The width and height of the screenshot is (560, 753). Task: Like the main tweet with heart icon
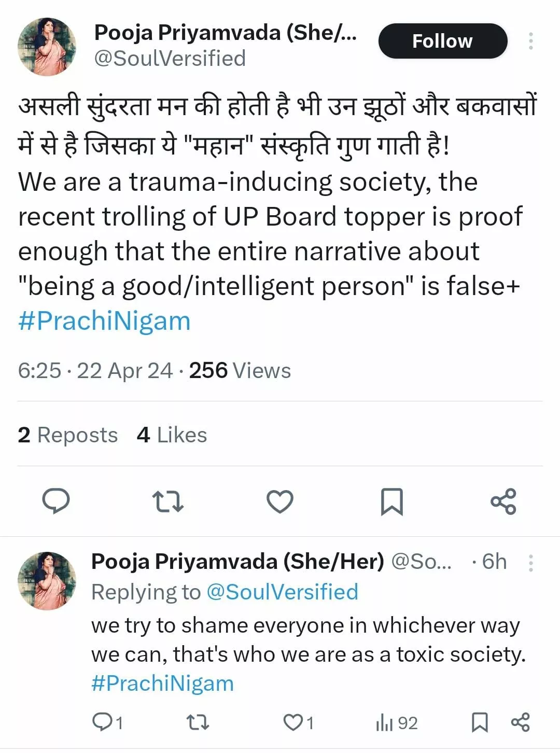click(x=279, y=501)
